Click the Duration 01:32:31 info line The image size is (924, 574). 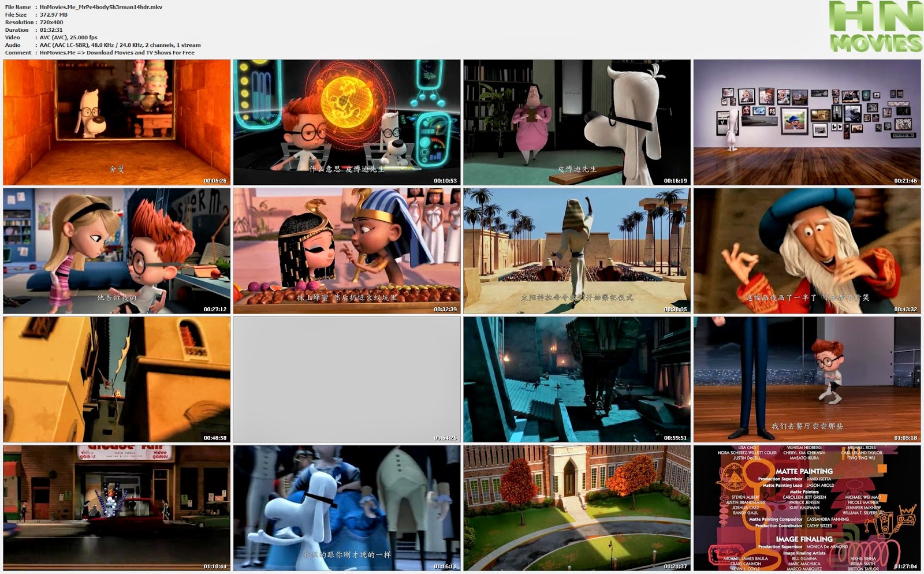(34, 30)
